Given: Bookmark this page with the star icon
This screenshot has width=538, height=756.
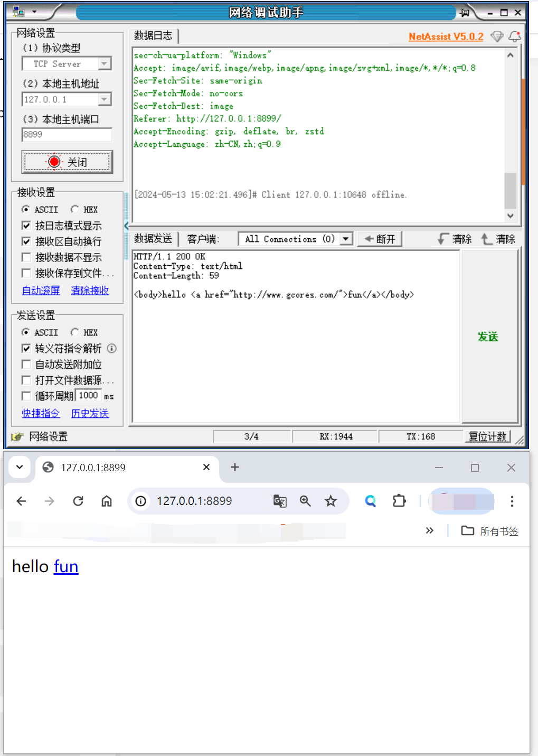Looking at the screenshot, I should [331, 501].
